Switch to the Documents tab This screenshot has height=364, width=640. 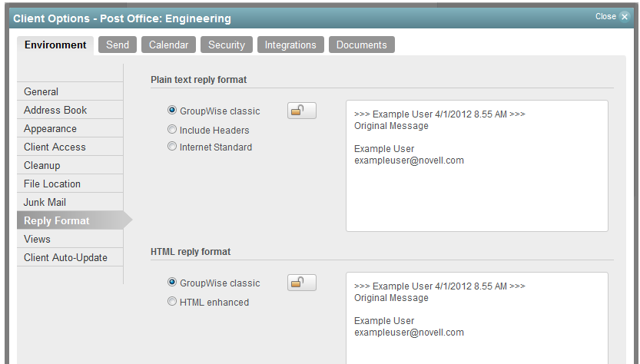[361, 45]
